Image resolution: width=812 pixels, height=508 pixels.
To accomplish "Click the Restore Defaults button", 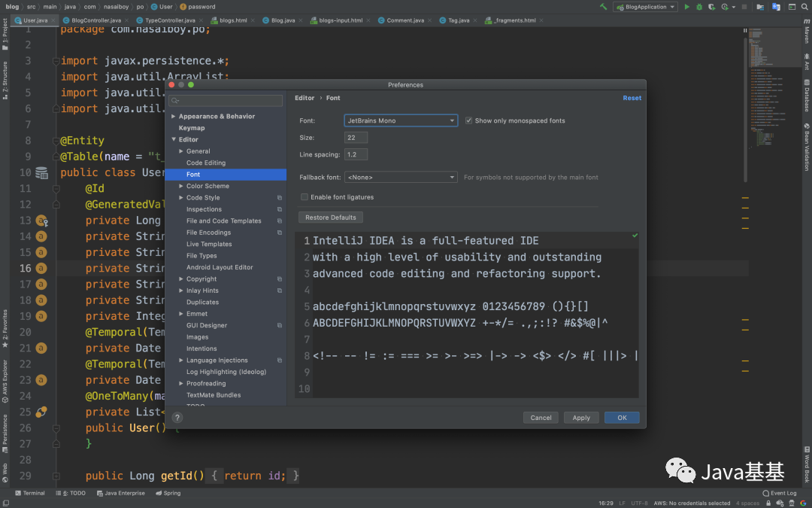I will point(330,217).
